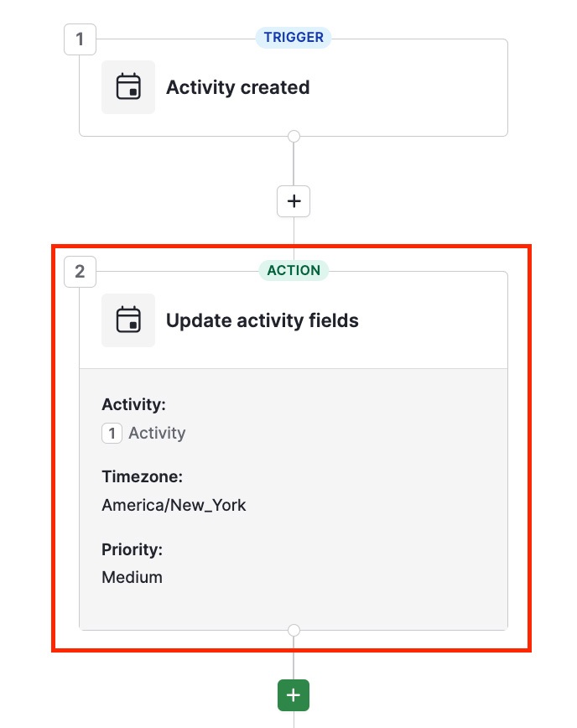The image size is (577, 728).
Task: Select the Medium priority value
Action: tap(132, 577)
